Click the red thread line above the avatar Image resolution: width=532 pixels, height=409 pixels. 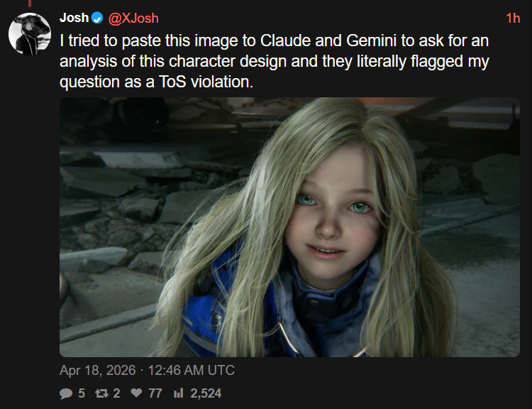(x=29, y=4)
